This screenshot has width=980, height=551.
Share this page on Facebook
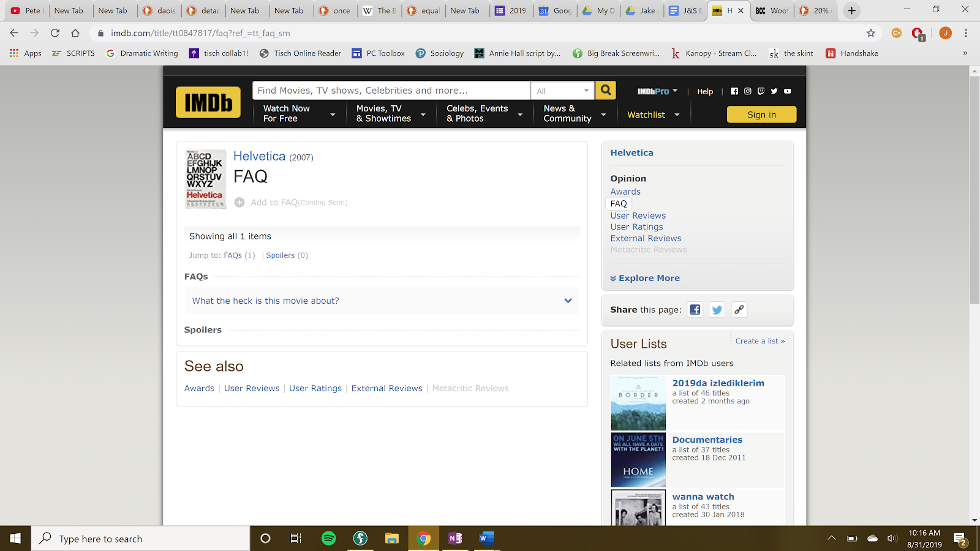point(695,310)
